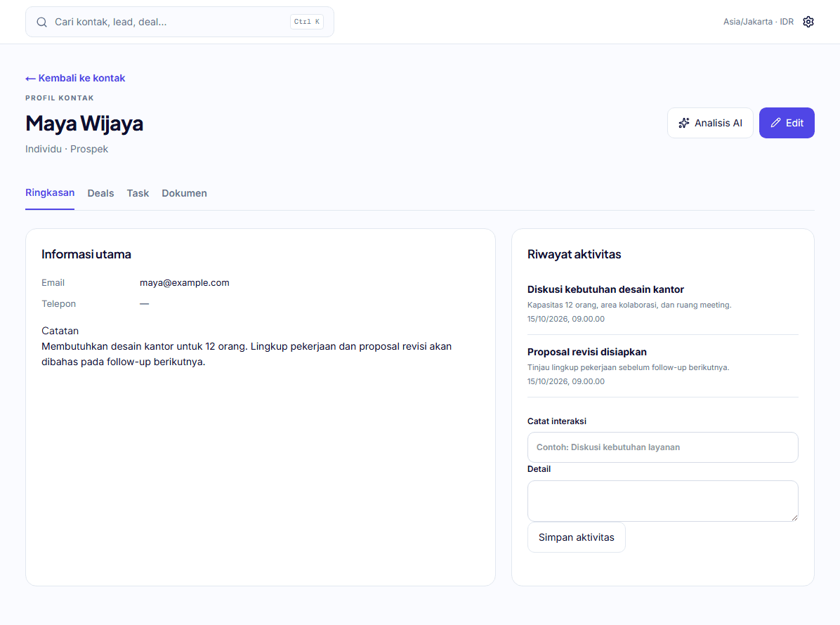Click the Maya Wijaya heading
Screen dimensions: 840x625
84,124
